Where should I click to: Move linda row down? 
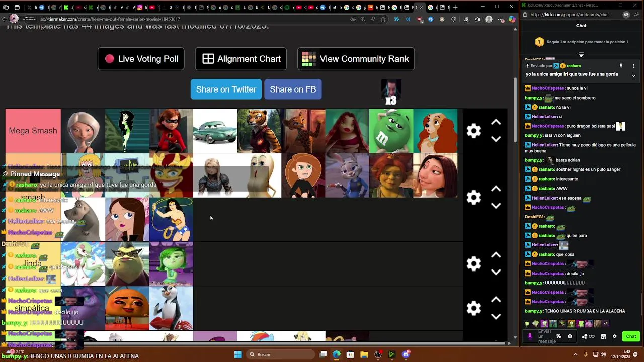pos(496,272)
